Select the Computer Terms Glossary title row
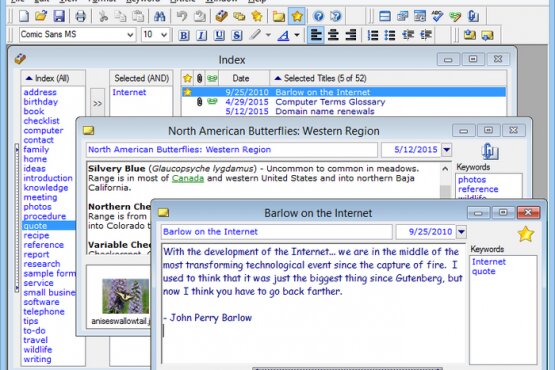This screenshot has width=555, height=370. pos(343,102)
